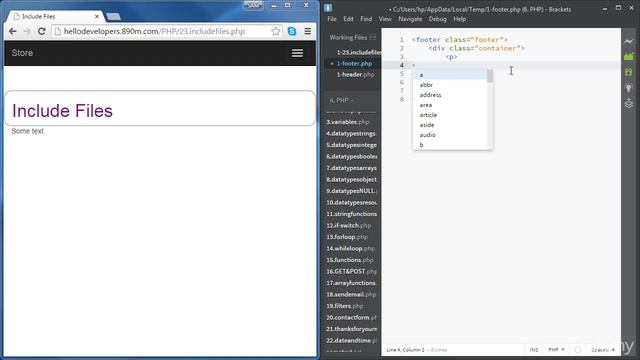Click the code hint list scrollbar thumb
Viewport: 640px width, 360px height.
click(490, 76)
